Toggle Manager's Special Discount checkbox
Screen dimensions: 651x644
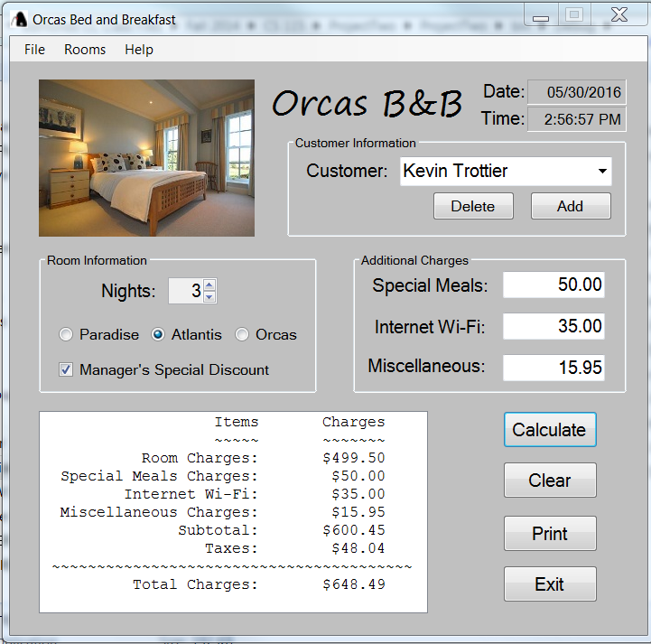(x=66, y=369)
